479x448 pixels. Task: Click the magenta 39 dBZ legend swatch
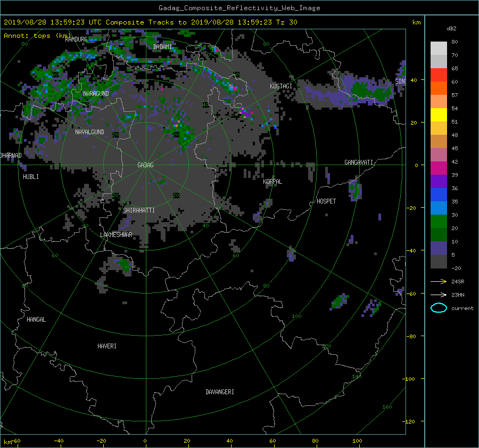coord(439,168)
